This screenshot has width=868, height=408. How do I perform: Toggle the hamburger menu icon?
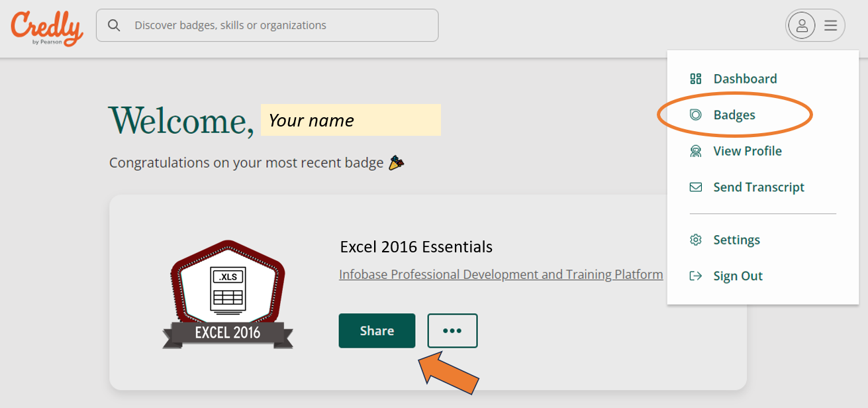point(830,26)
